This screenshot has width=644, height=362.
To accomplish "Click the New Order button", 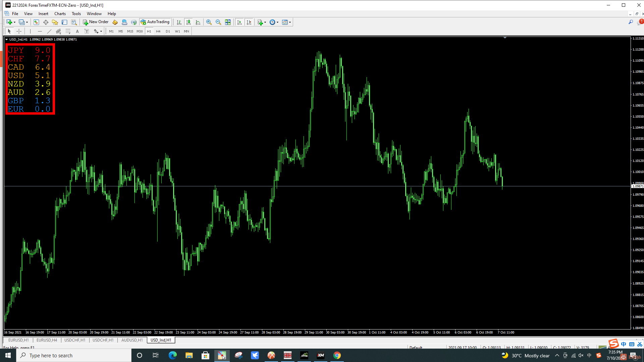I will pos(96,22).
